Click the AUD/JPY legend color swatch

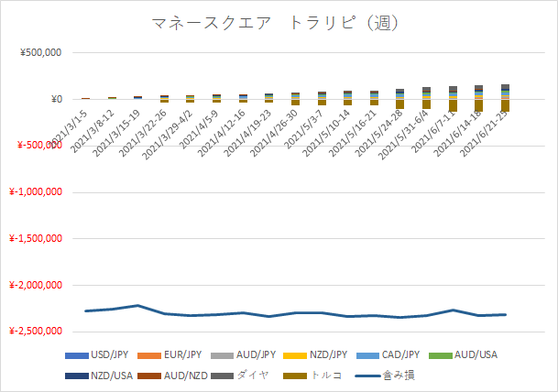click(x=222, y=355)
